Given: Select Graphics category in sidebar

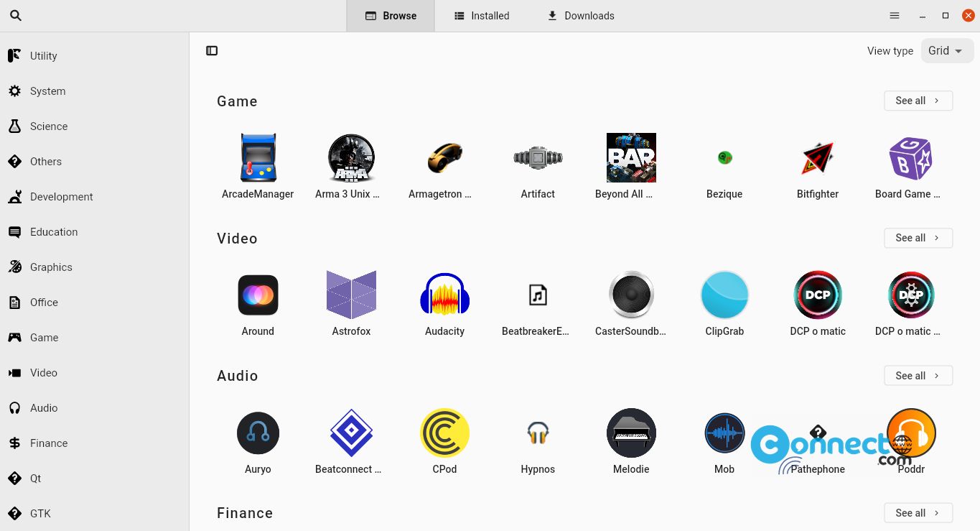Looking at the screenshot, I should coord(94,267).
